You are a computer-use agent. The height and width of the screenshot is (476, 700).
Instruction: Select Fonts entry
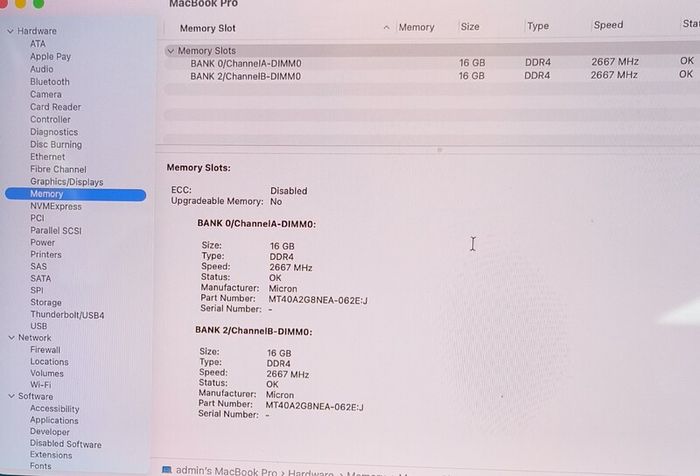pos(41,466)
